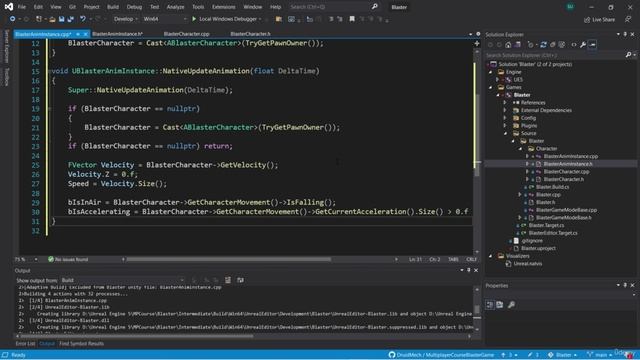Screen dimensions: 640x360
Task: Start Local Windows Debugger play icon
Action: (x=194, y=19)
